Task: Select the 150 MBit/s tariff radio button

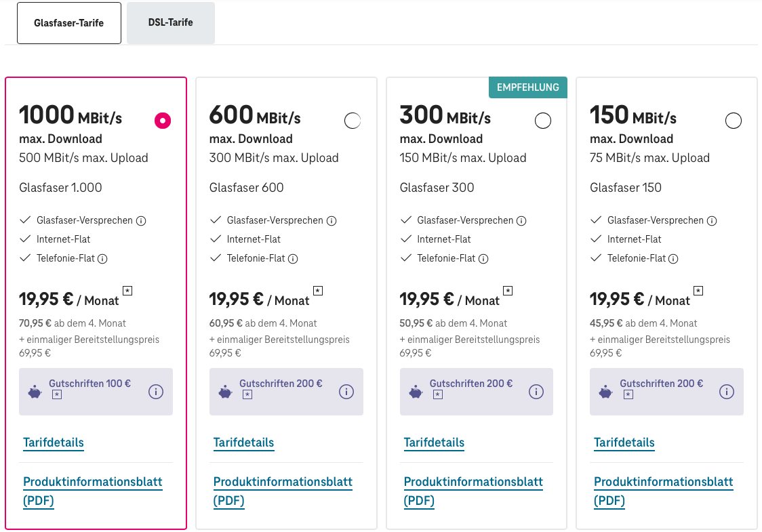Action: (734, 121)
